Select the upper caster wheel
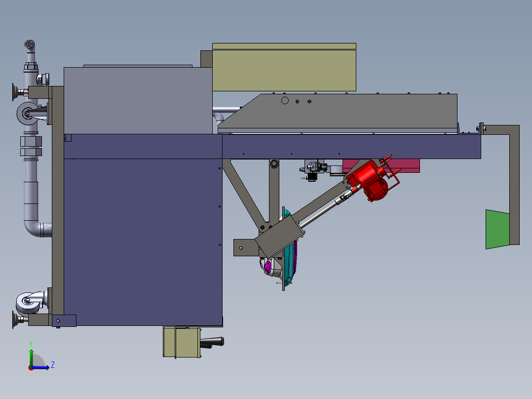Screen dimensions: 532x399 click(27, 113)
